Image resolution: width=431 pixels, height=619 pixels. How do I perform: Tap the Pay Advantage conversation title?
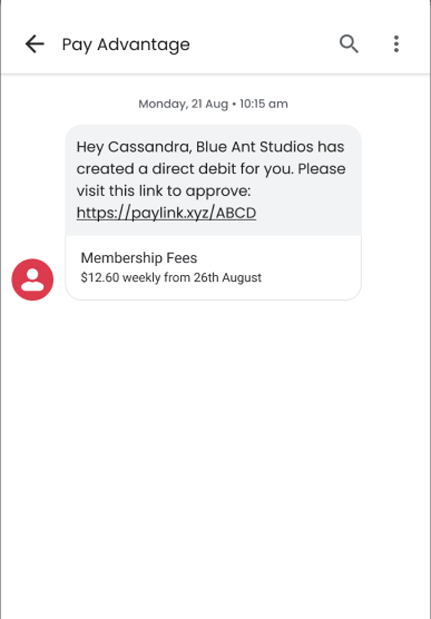(x=126, y=44)
